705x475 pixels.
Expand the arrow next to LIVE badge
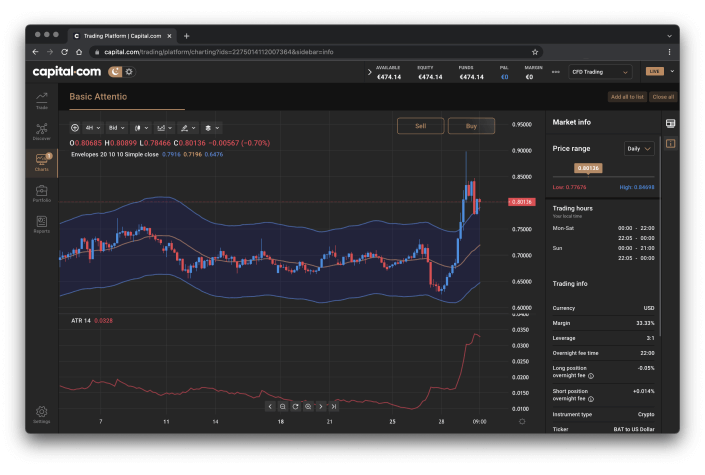click(x=672, y=71)
